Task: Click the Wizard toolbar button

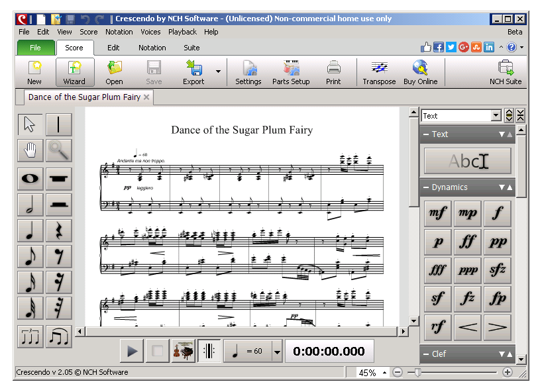Action: pos(74,72)
